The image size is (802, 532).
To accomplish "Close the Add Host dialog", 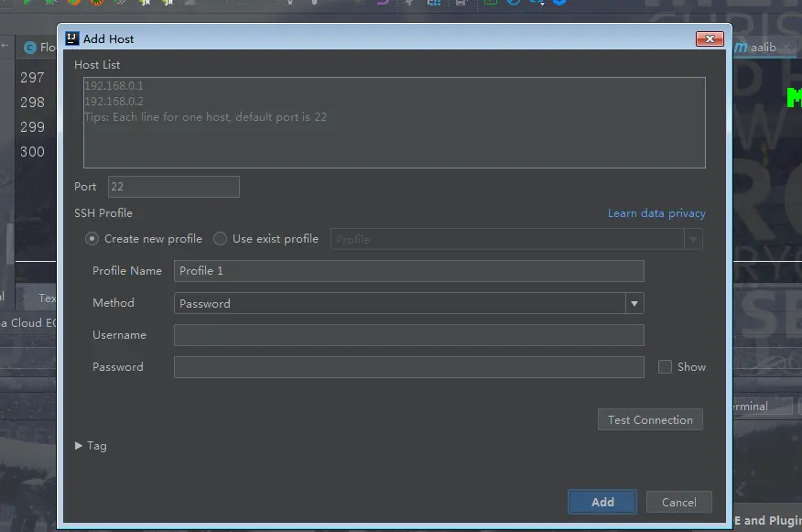I will [x=710, y=38].
